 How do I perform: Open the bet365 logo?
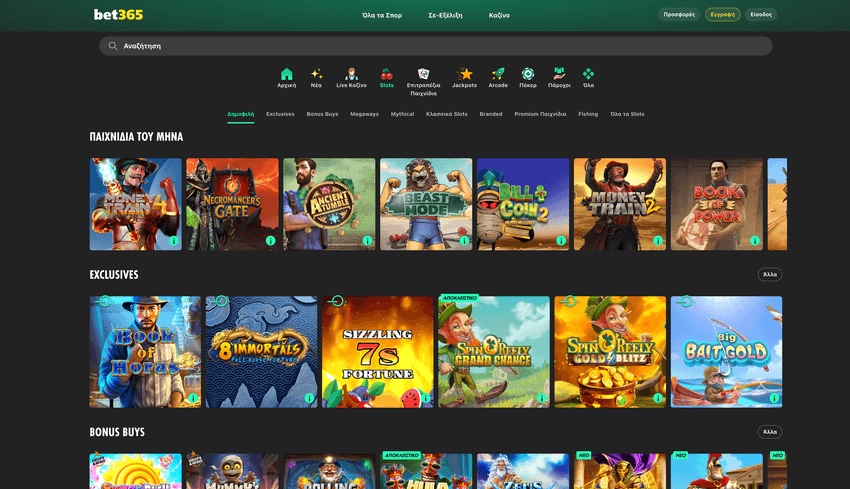(x=118, y=15)
